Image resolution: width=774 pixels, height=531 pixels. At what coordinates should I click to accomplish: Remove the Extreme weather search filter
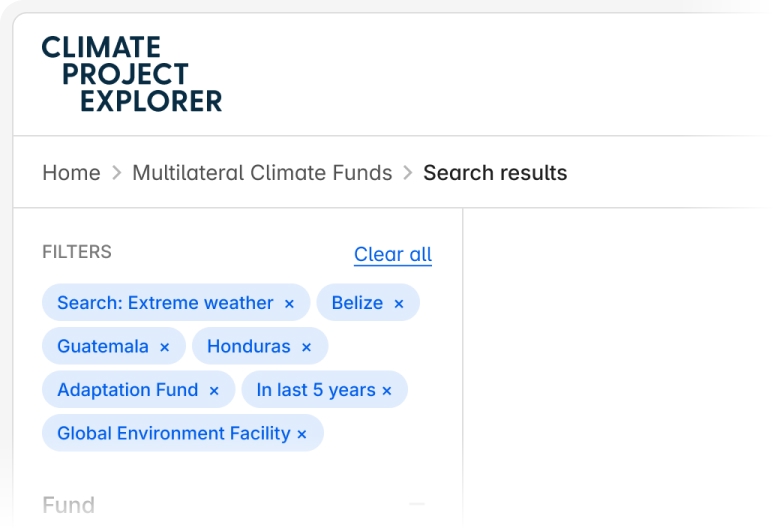[289, 304]
